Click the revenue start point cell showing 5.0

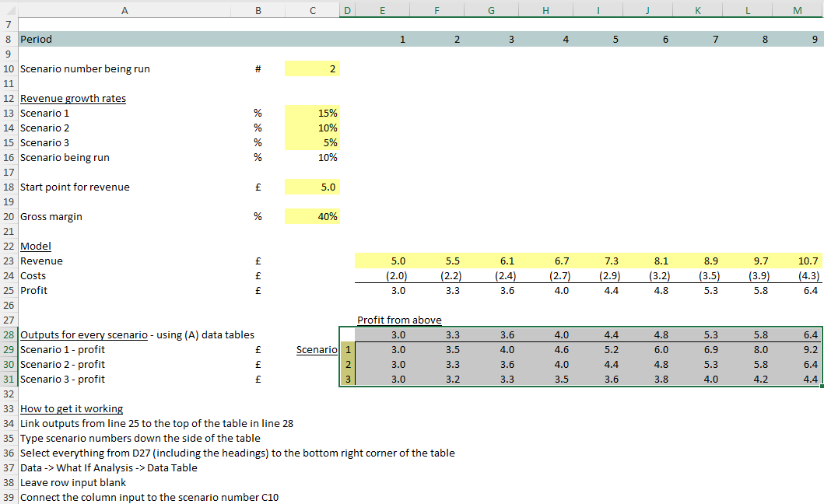313,187
